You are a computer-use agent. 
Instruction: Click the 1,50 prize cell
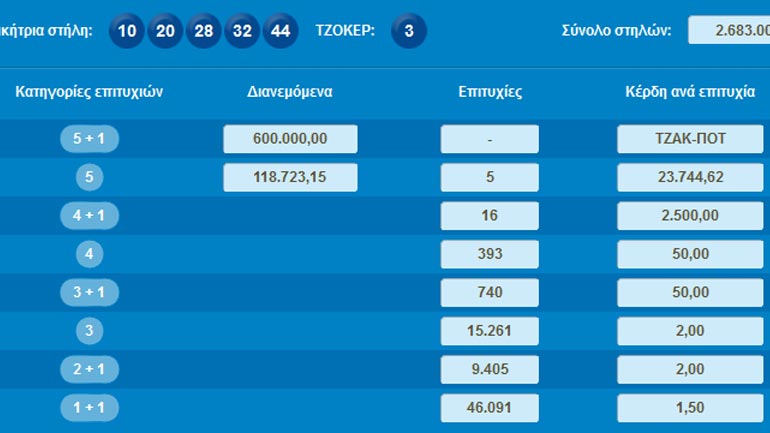(690, 407)
